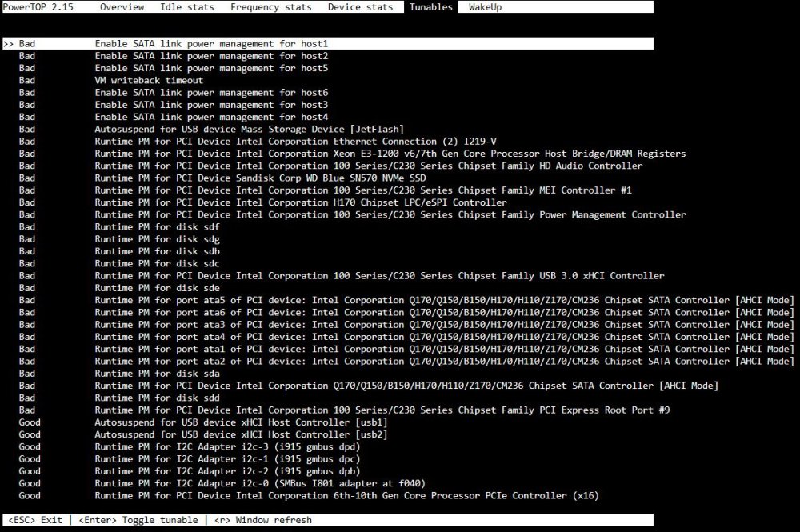Select the Tunables tab
The image size is (800, 532).
pos(431,7)
